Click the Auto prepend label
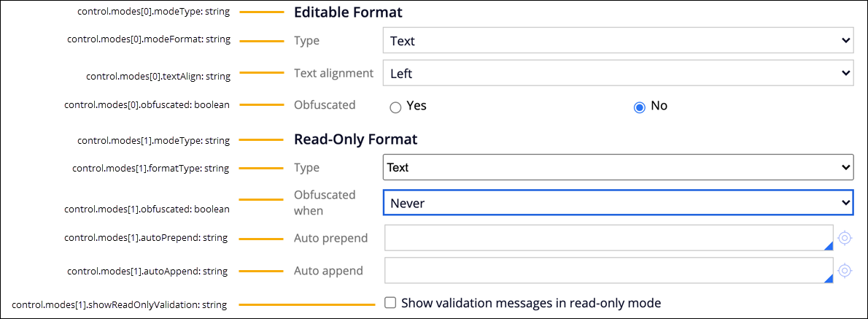The height and width of the screenshot is (319, 868). (x=330, y=238)
